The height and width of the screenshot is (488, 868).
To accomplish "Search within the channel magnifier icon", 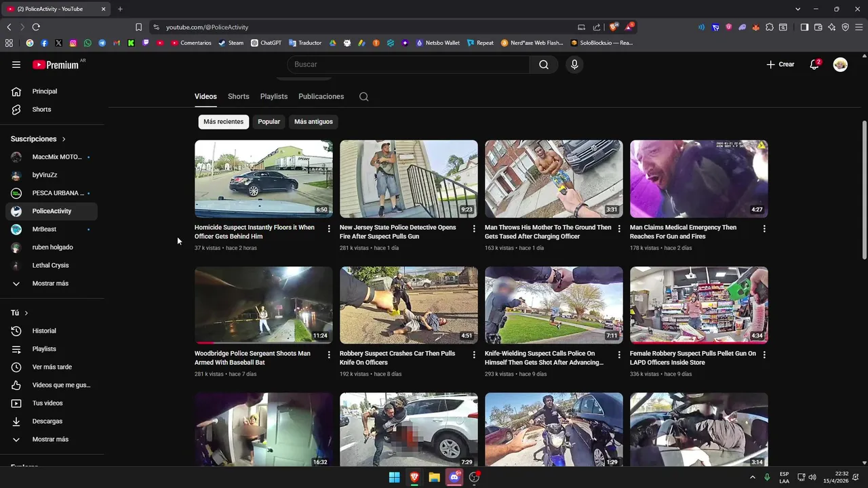I will (364, 96).
